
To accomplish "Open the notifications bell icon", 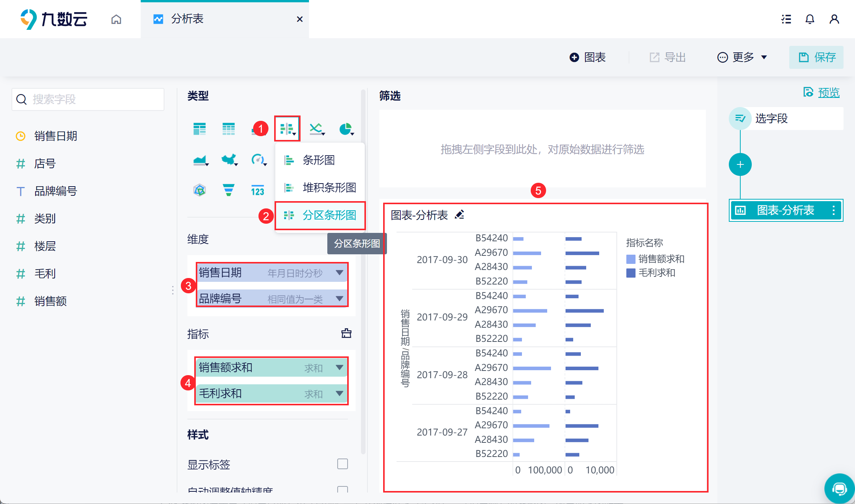I will pyautogui.click(x=809, y=19).
